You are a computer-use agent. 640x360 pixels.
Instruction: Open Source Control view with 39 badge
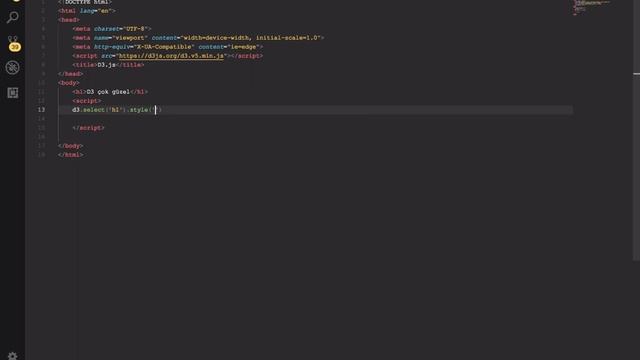tap(13, 43)
